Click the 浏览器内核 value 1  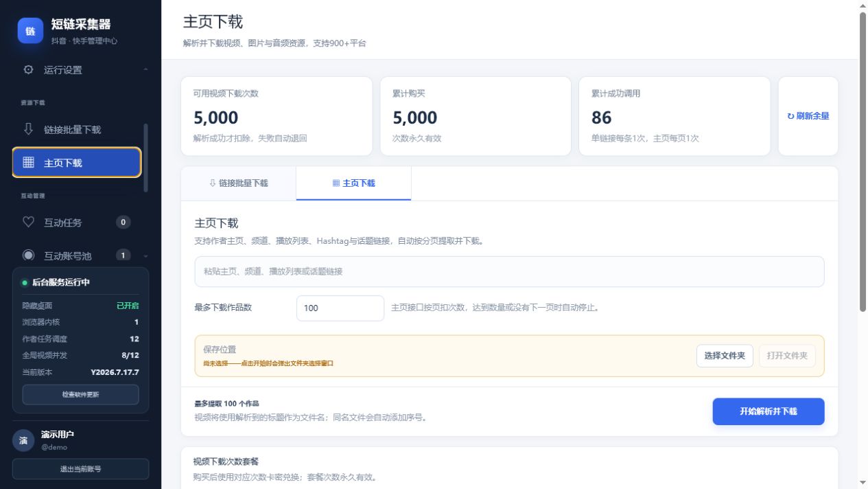[137, 322]
